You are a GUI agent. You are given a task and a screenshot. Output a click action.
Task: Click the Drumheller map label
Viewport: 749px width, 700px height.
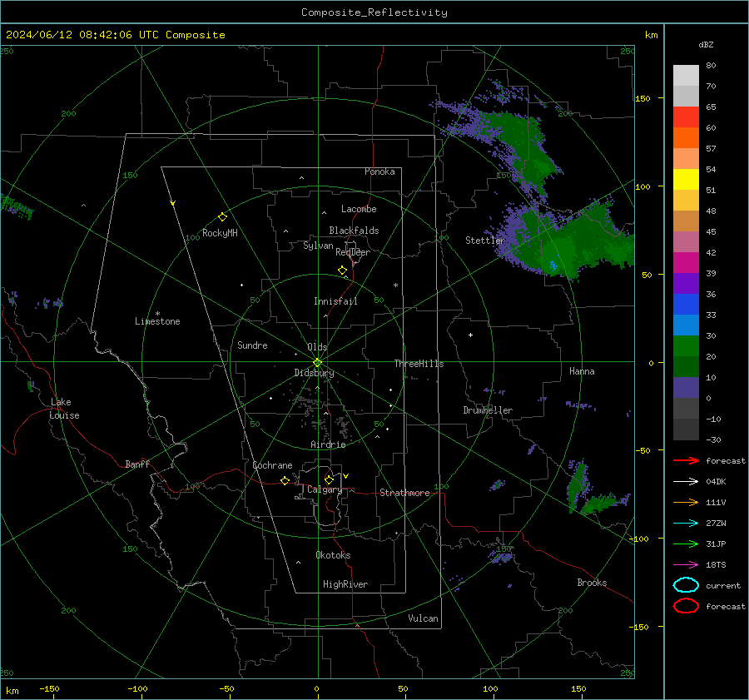coord(488,410)
